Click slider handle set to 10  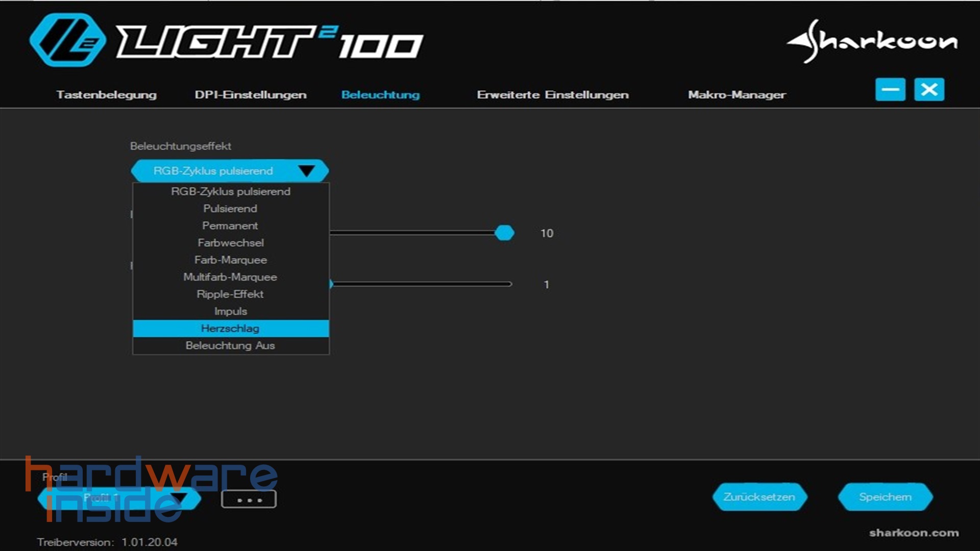tap(504, 233)
